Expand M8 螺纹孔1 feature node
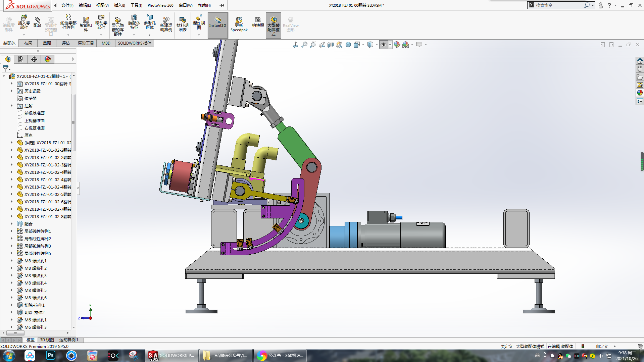Viewport: 644px width, 362px height. coord(11,261)
